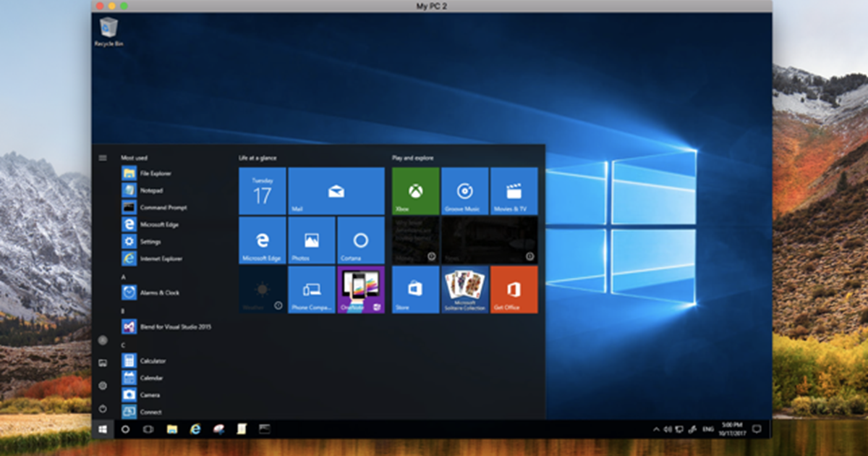Click the Windows Start button on taskbar
The image size is (868, 456).
coord(103,429)
